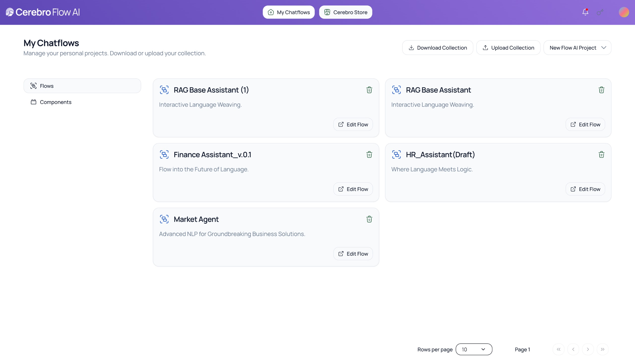Go to My Chatflows tab
The image size is (635, 364).
click(x=288, y=12)
